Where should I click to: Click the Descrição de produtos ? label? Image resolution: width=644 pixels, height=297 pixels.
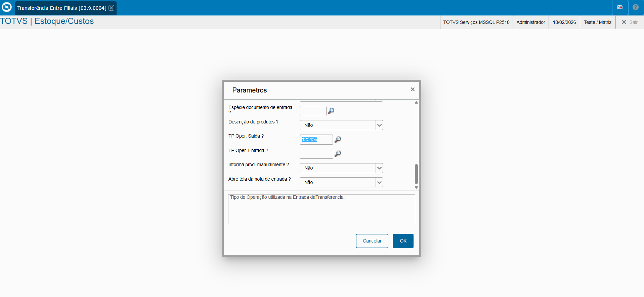pyautogui.click(x=253, y=122)
